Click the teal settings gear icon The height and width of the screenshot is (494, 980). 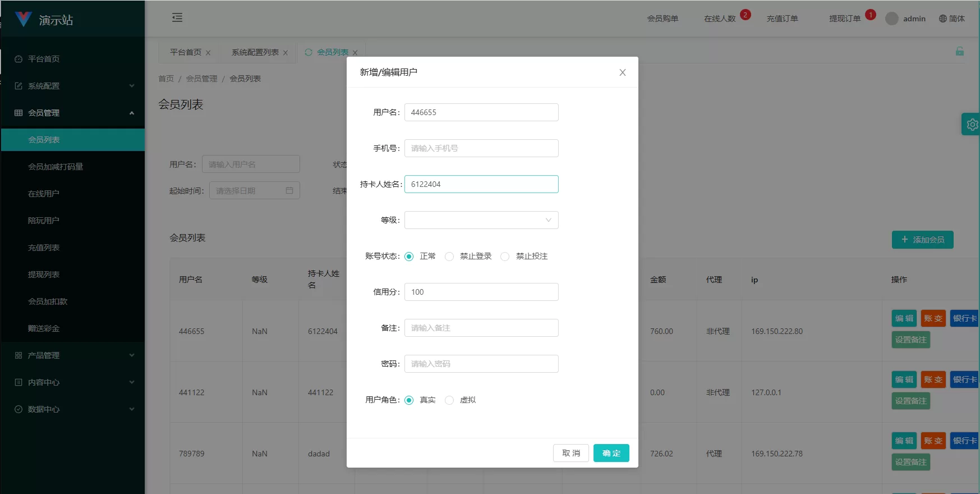tap(972, 125)
